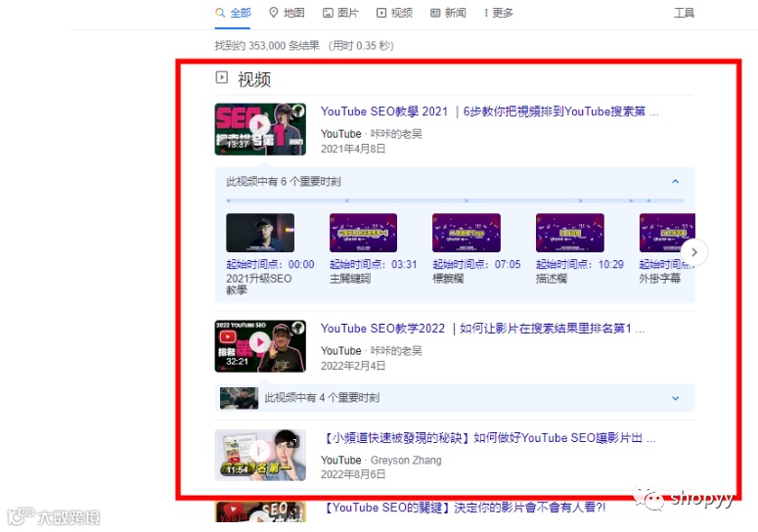Image resolution: width=758 pixels, height=532 pixels.
Task: Click 起始时间点: 10:29 link
Action: point(580,264)
